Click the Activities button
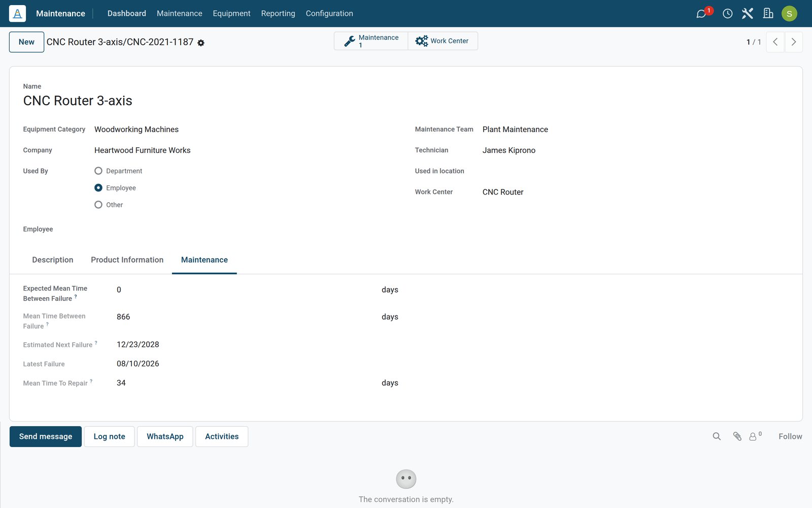 point(222,436)
